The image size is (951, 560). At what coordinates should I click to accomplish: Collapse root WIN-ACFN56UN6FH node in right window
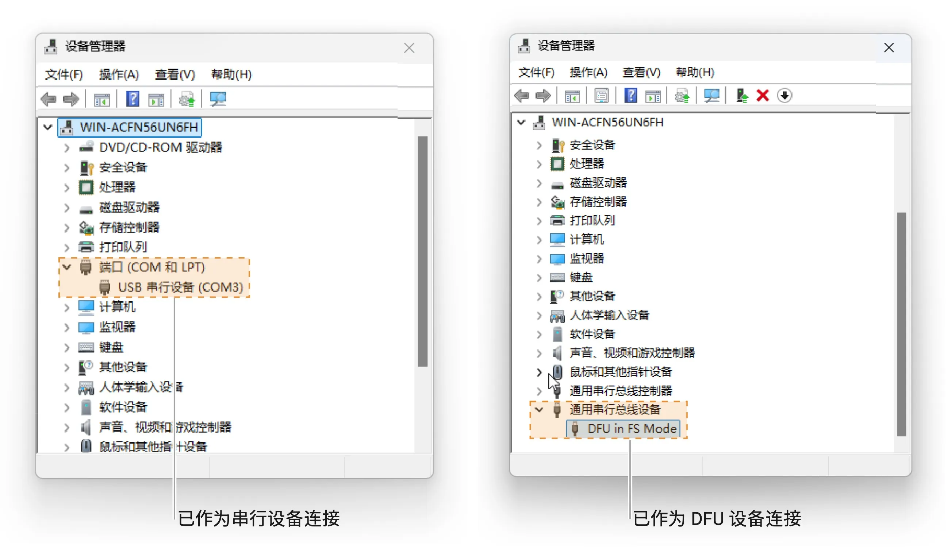521,123
